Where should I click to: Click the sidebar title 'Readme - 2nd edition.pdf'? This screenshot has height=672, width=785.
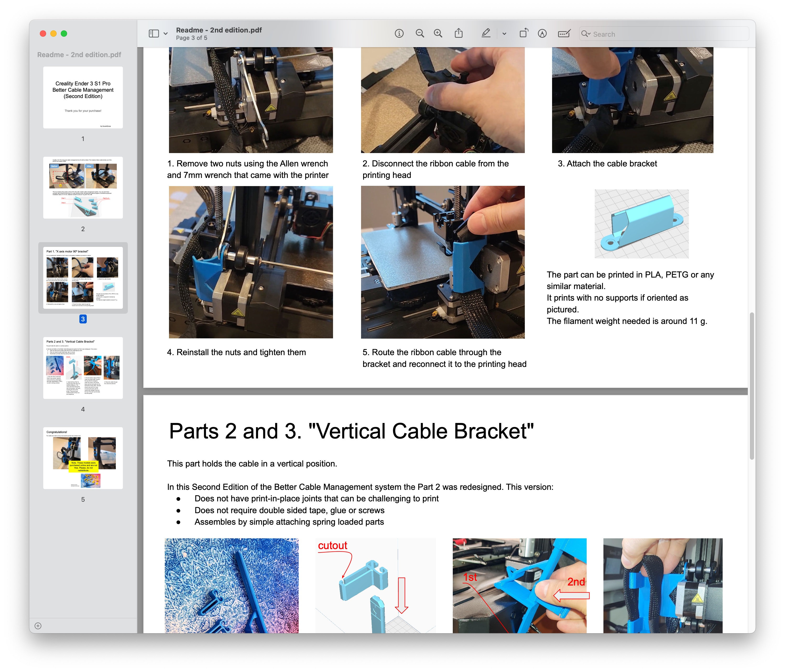click(x=79, y=55)
